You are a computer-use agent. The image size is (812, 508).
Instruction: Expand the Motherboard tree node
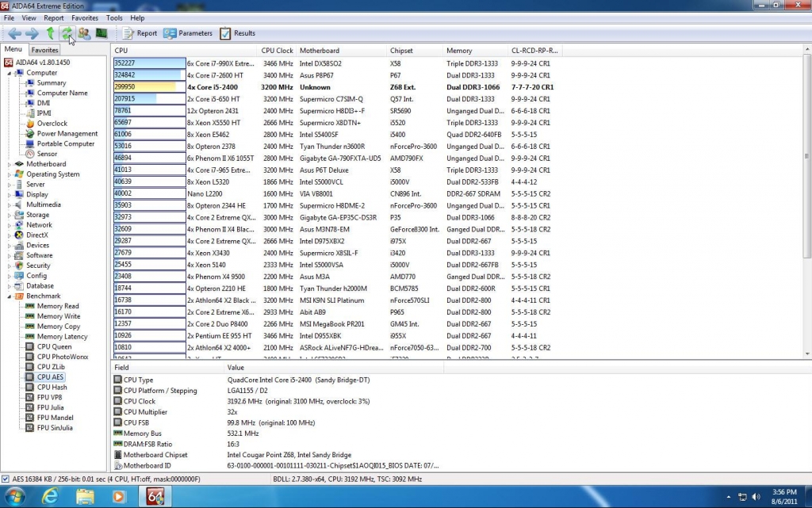pyautogui.click(x=10, y=164)
